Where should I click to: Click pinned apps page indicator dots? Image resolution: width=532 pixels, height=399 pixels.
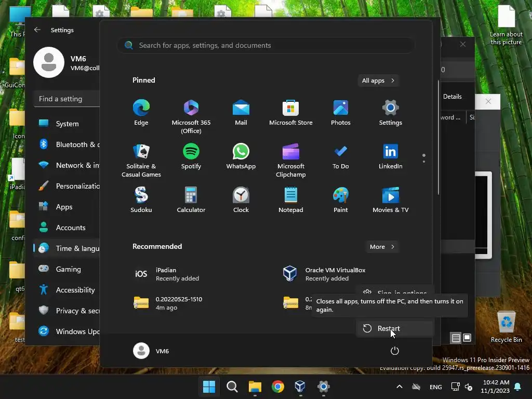coord(424,158)
